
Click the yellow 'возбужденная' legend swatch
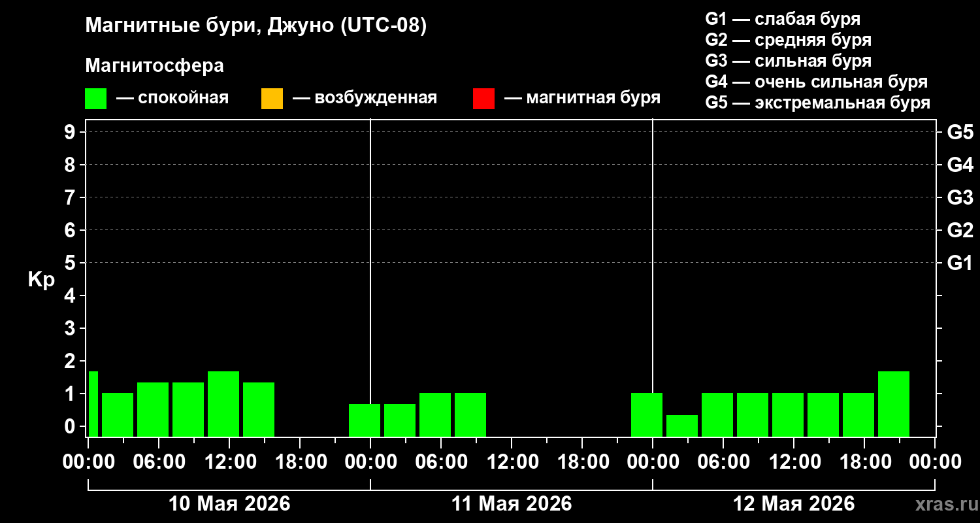coord(272,99)
